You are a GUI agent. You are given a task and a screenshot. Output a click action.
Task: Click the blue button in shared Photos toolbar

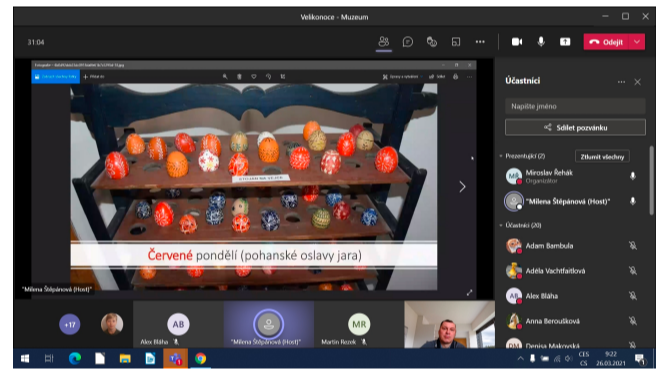(56, 77)
